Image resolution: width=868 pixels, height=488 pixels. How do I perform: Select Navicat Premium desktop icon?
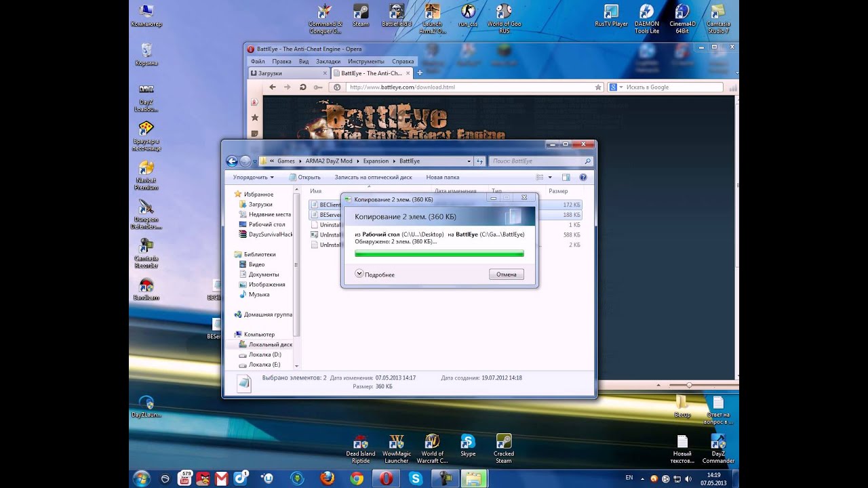point(146,176)
